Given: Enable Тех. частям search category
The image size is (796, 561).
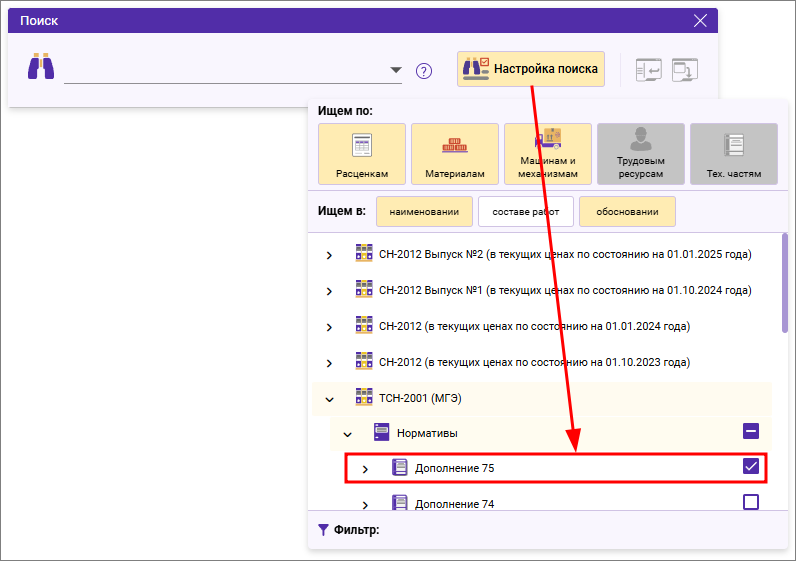Looking at the screenshot, I should pyautogui.click(x=734, y=154).
